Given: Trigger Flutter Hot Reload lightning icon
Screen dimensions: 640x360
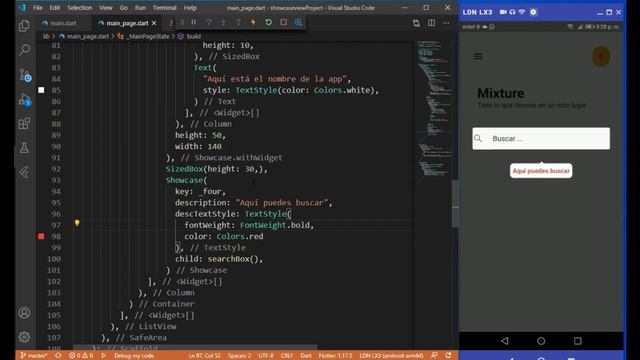Looking at the screenshot, I should [253, 22].
